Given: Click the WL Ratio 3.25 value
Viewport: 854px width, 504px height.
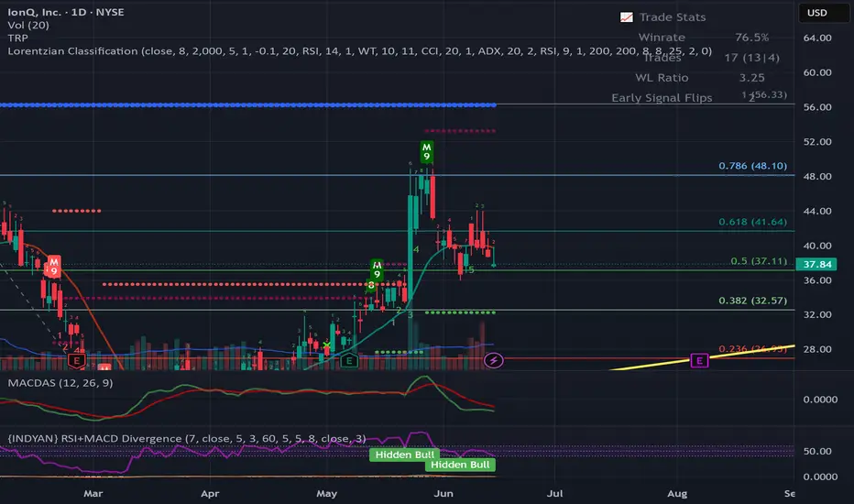Looking at the screenshot, I should tap(751, 78).
